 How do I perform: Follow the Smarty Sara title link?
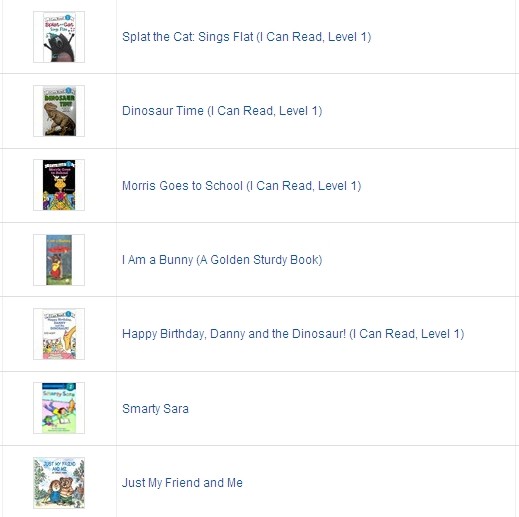pyautogui.click(x=155, y=409)
